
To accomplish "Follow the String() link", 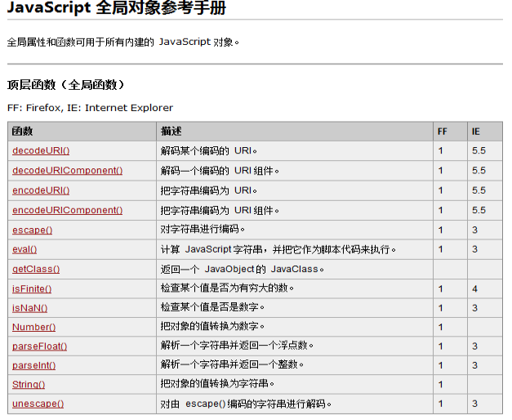I will click(29, 384).
